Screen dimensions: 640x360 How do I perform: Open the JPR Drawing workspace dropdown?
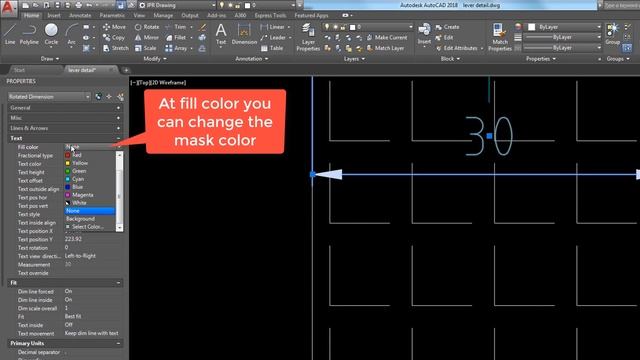coord(177,5)
